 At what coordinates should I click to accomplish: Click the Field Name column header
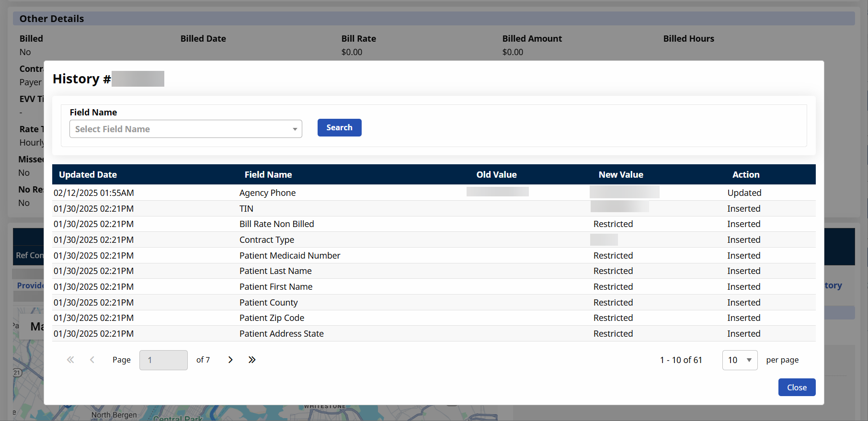[x=268, y=175]
